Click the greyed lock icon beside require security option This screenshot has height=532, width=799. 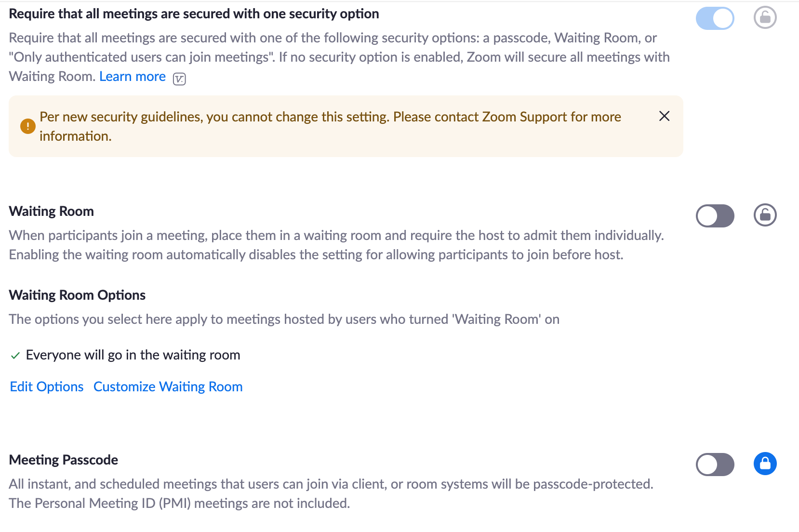[765, 18]
